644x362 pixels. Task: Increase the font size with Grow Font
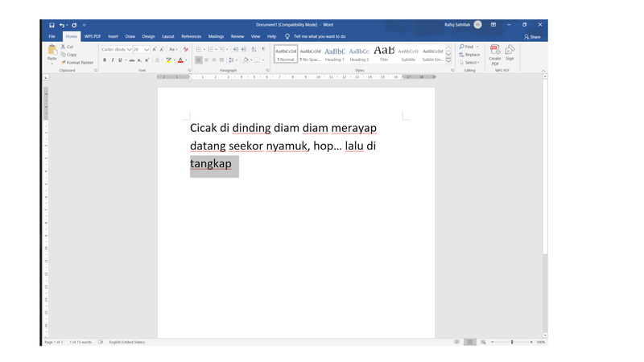(155, 49)
